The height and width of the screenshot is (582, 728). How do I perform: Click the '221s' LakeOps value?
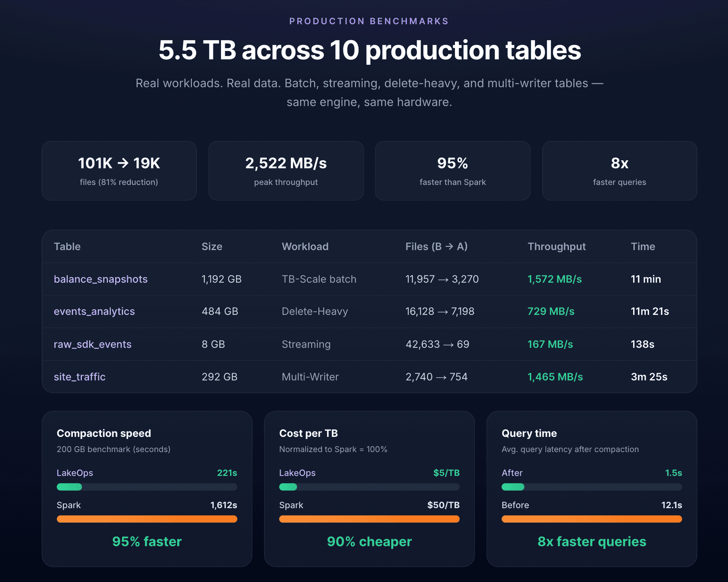tap(227, 473)
